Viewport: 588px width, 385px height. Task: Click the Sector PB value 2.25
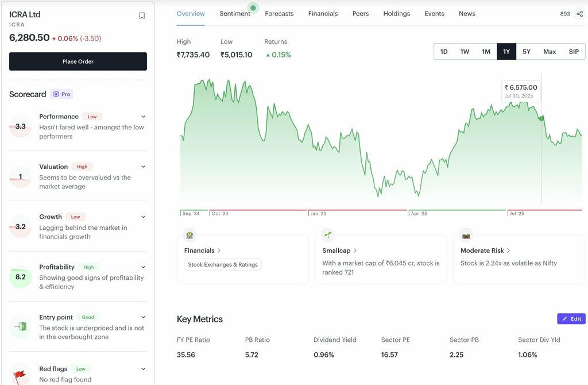pyautogui.click(x=457, y=355)
